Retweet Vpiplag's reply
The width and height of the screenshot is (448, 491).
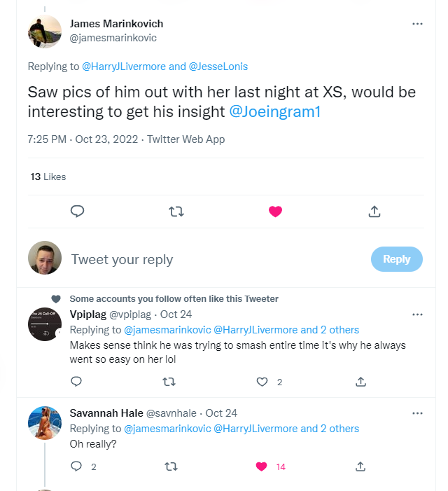click(169, 382)
